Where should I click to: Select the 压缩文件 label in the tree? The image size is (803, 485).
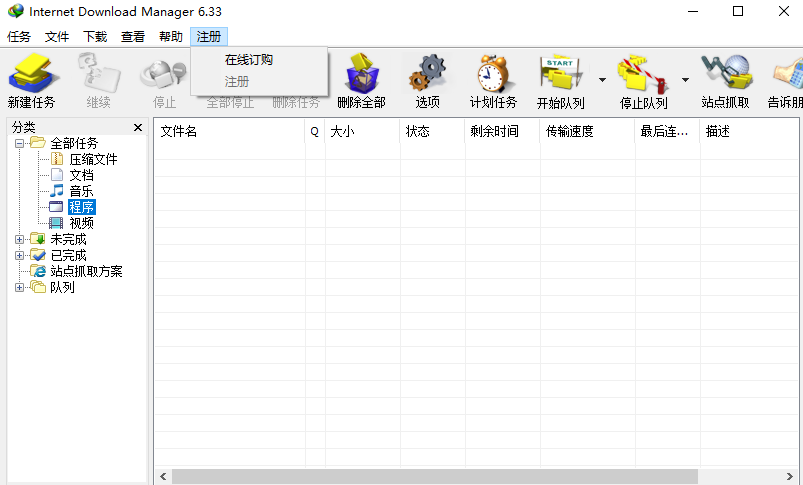click(x=93, y=159)
